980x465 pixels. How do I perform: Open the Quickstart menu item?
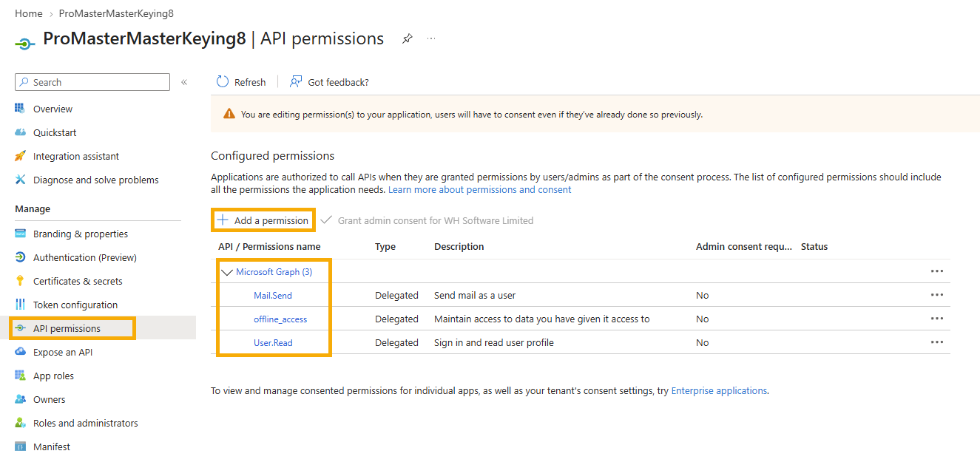click(55, 132)
